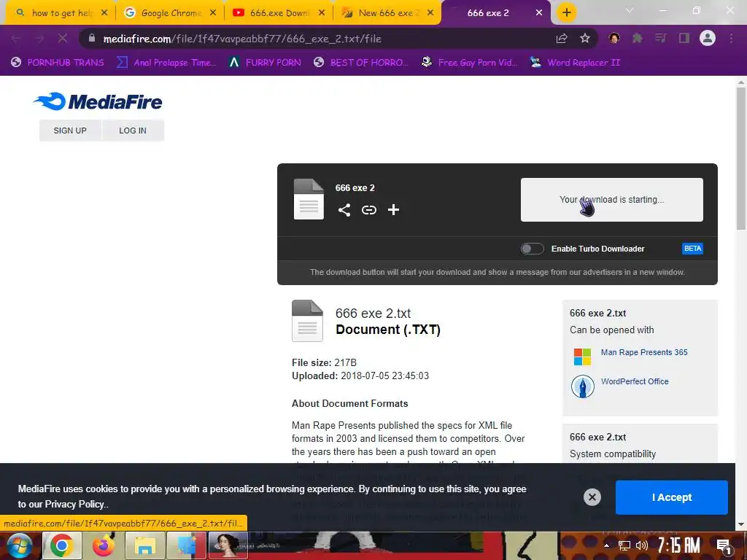Viewport: 747px width, 560px height.
Task: Click the '666 exe 2.txt' file title text
Action: tap(373, 314)
